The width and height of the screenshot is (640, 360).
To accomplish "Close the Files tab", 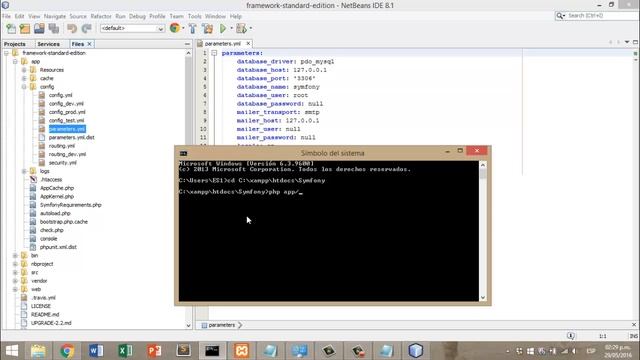I will tap(89, 44).
